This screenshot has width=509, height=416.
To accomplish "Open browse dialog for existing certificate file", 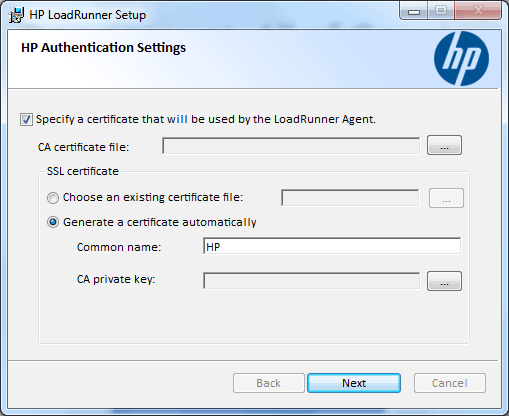I will point(446,198).
